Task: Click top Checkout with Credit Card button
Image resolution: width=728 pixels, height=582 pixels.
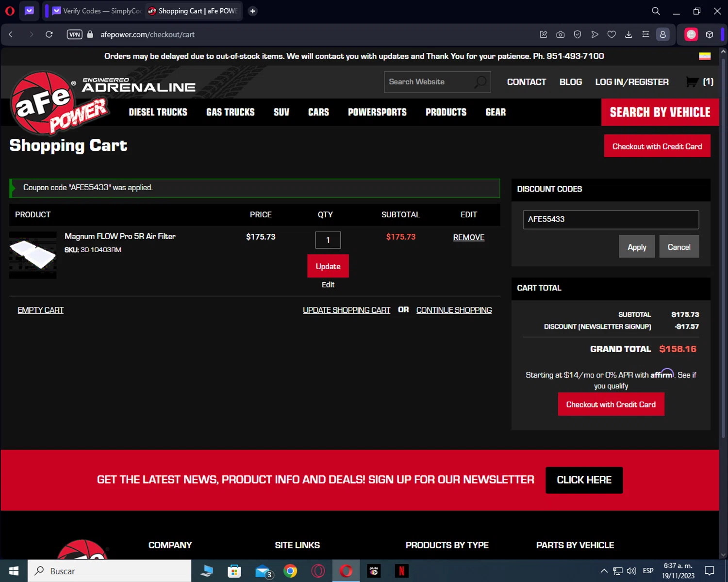Action: click(x=657, y=146)
